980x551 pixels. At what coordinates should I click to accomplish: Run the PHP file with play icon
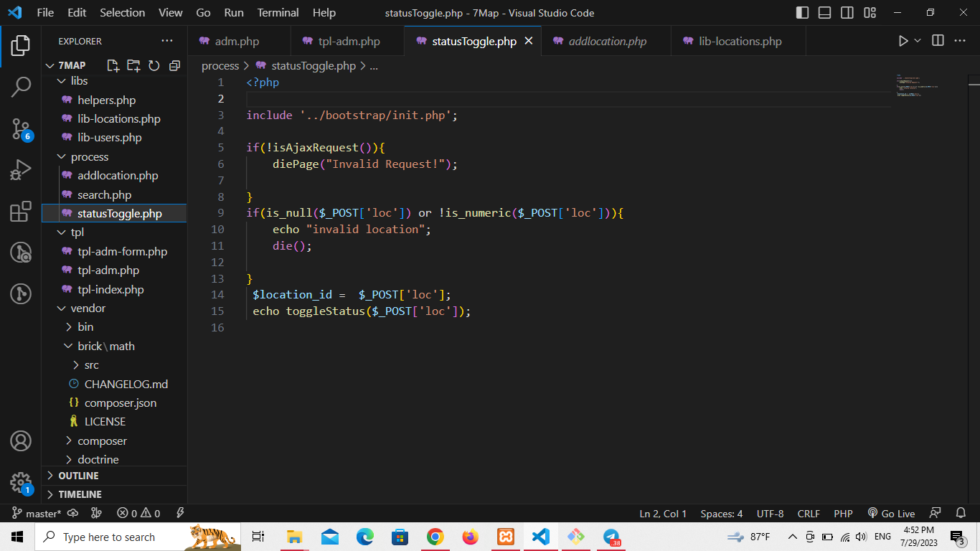tap(903, 41)
